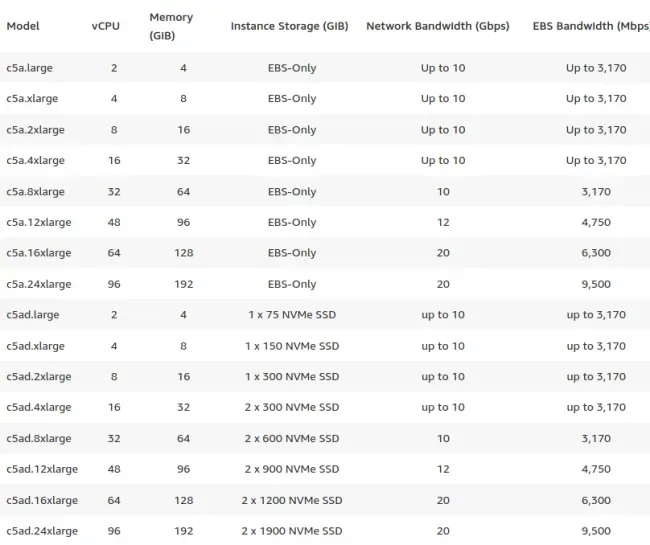650x545 pixels.
Task: Click the 1 x 75 NVMe SSD cell
Action: point(292,315)
